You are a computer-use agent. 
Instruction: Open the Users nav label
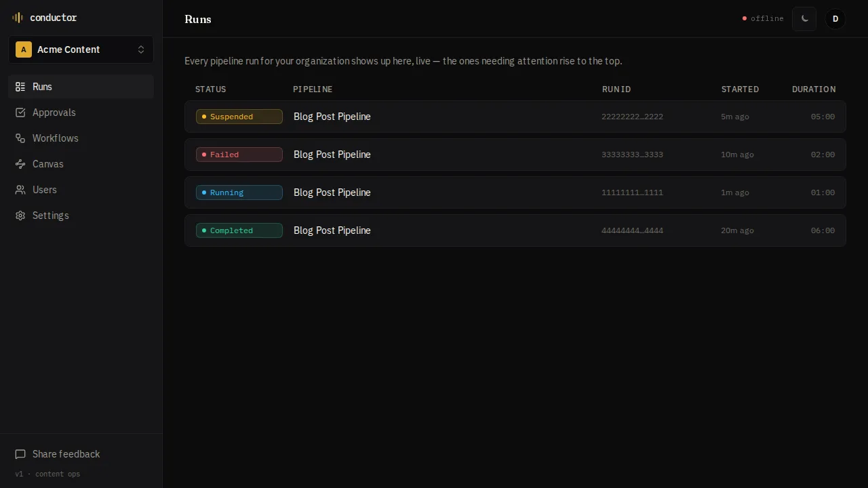point(45,190)
